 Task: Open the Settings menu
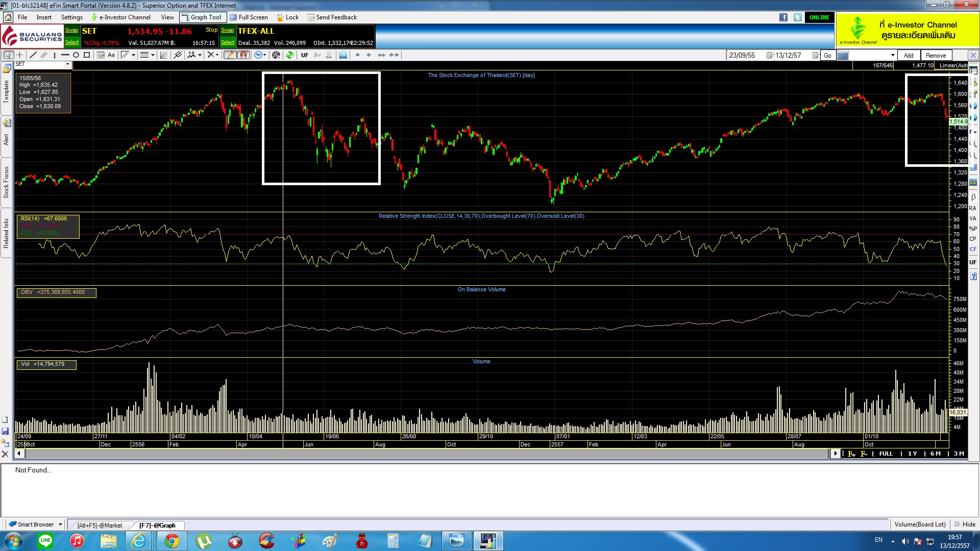point(71,17)
